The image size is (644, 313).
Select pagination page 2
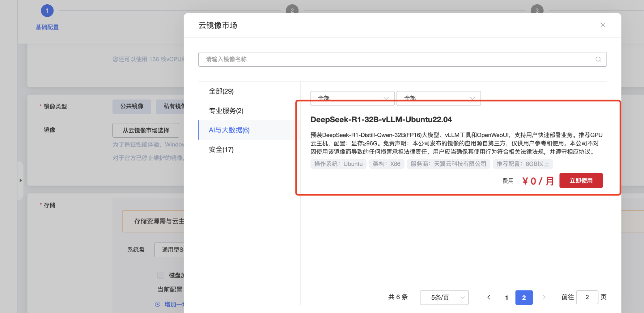click(524, 298)
